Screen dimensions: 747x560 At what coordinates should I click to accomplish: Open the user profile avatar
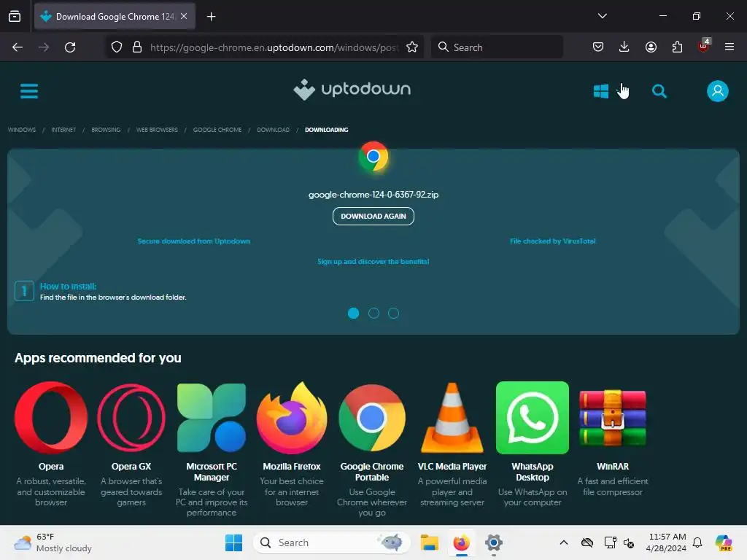[718, 91]
